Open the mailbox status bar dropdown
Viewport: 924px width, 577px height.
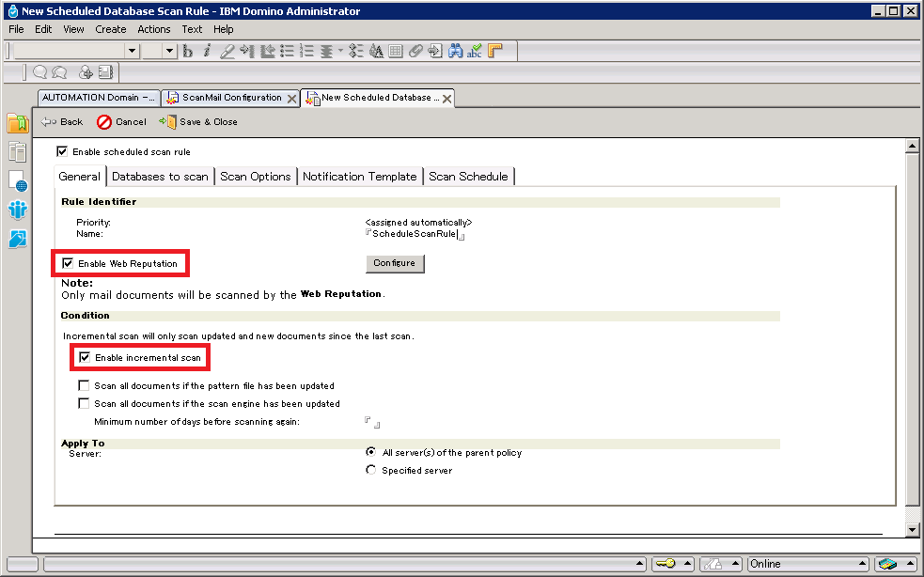(x=889, y=565)
